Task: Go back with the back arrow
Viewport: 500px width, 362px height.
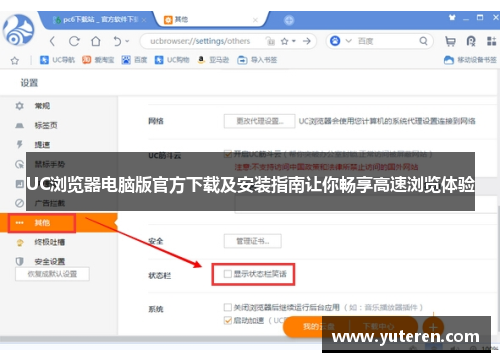Action: (x=52, y=41)
